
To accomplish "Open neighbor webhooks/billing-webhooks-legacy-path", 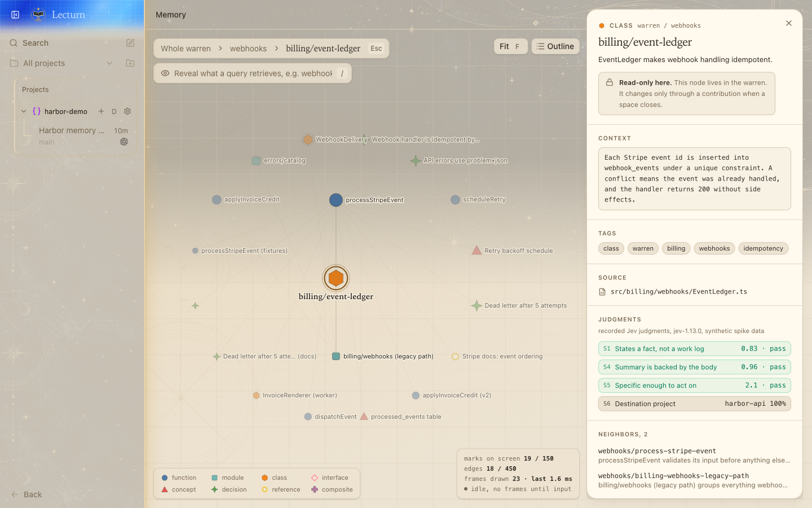I will click(694, 480).
